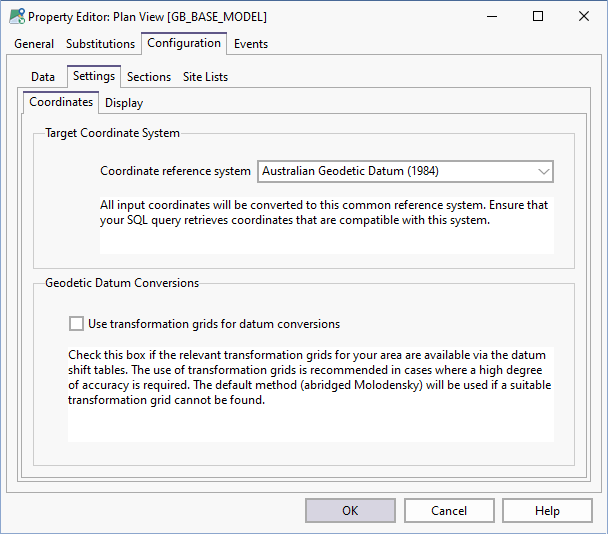This screenshot has width=608, height=534.
Task: Minimize the Property Editor window
Action: pos(492,16)
